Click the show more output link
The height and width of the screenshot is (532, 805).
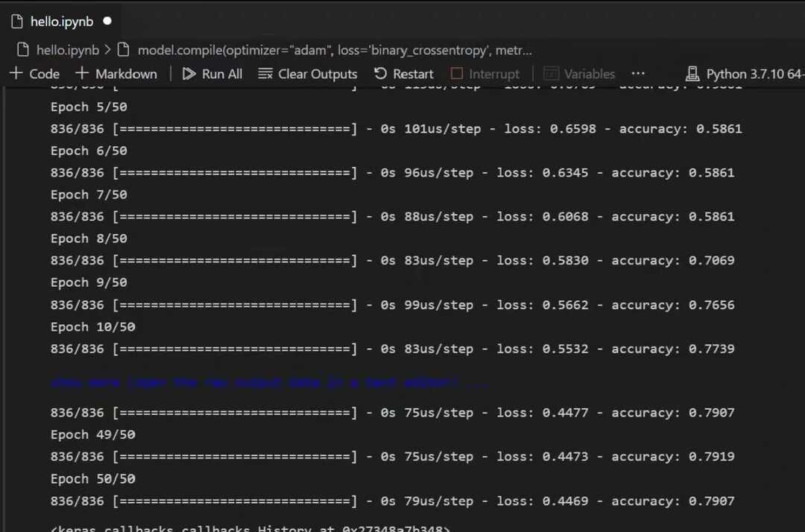(x=269, y=383)
